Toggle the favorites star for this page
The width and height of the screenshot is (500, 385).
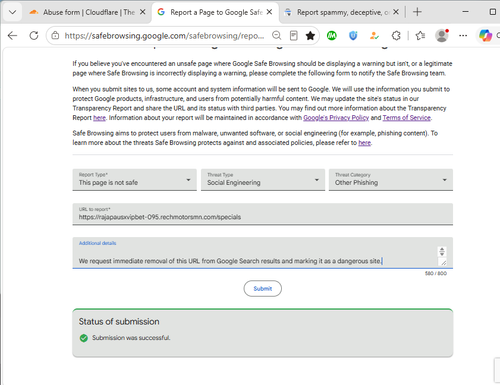(x=310, y=36)
